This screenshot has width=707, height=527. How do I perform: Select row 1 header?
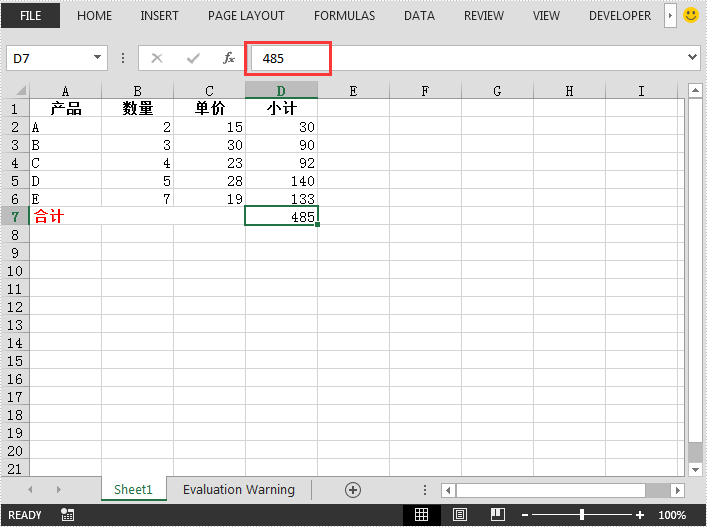tap(15, 108)
